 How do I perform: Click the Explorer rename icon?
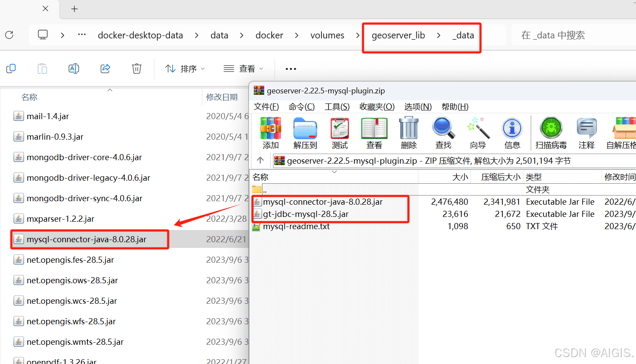click(x=74, y=69)
